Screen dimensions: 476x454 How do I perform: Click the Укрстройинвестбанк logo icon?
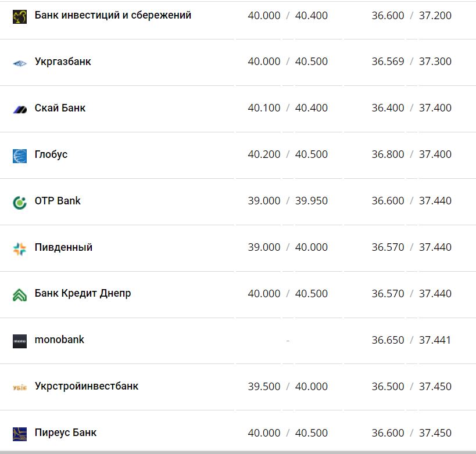[20, 388]
